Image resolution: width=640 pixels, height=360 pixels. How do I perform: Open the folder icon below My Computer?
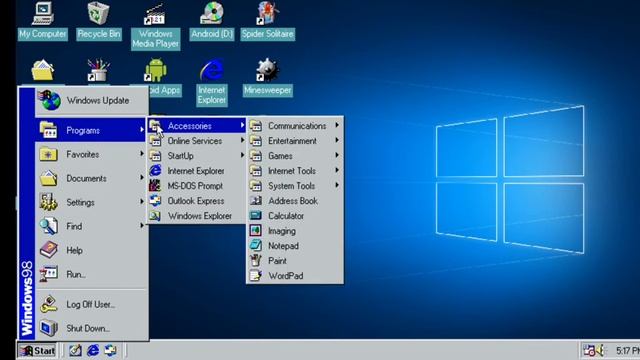(x=42, y=70)
